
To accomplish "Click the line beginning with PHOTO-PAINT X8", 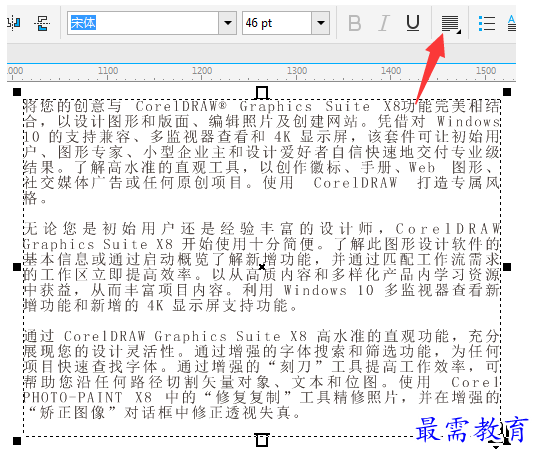I will (x=262, y=397).
